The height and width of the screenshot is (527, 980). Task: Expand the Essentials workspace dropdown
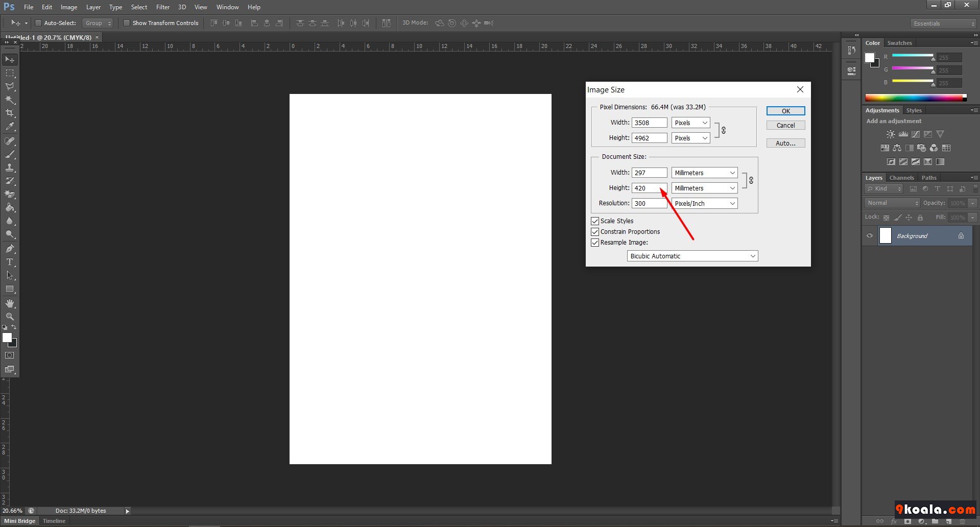943,23
